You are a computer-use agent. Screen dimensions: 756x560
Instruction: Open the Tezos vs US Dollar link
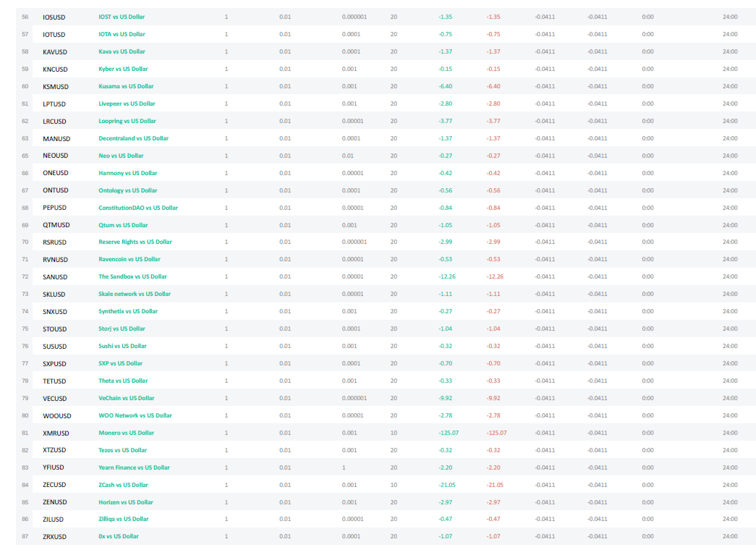[x=122, y=451]
